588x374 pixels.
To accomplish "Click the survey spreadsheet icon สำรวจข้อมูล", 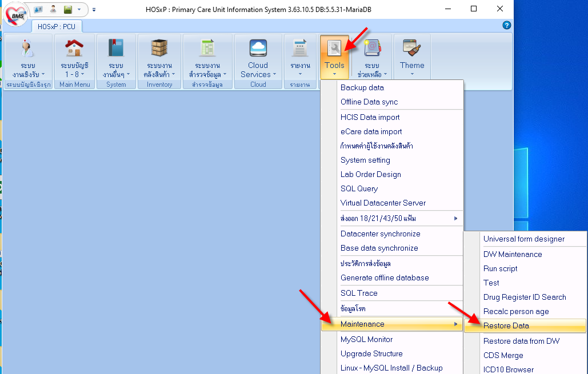I will tap(207, 48).
